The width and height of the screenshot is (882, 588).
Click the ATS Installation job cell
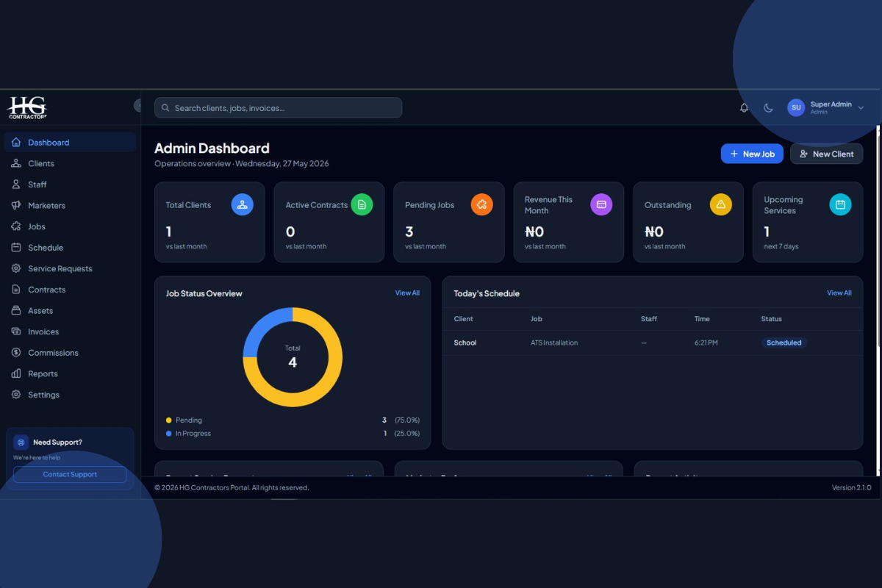click(x=554, y=343)
